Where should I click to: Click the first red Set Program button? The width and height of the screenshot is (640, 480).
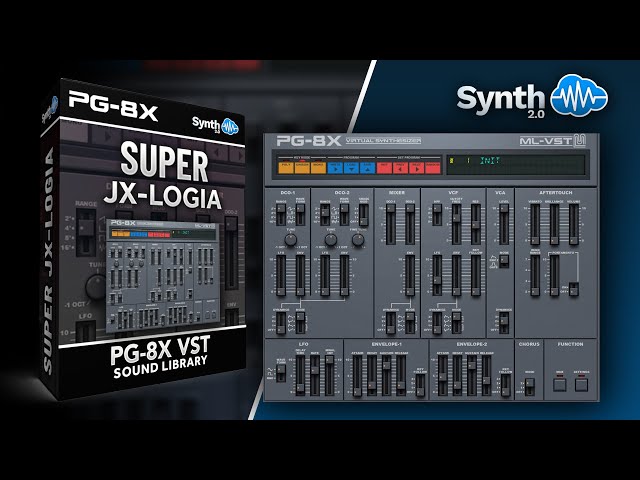coord(384,167)
